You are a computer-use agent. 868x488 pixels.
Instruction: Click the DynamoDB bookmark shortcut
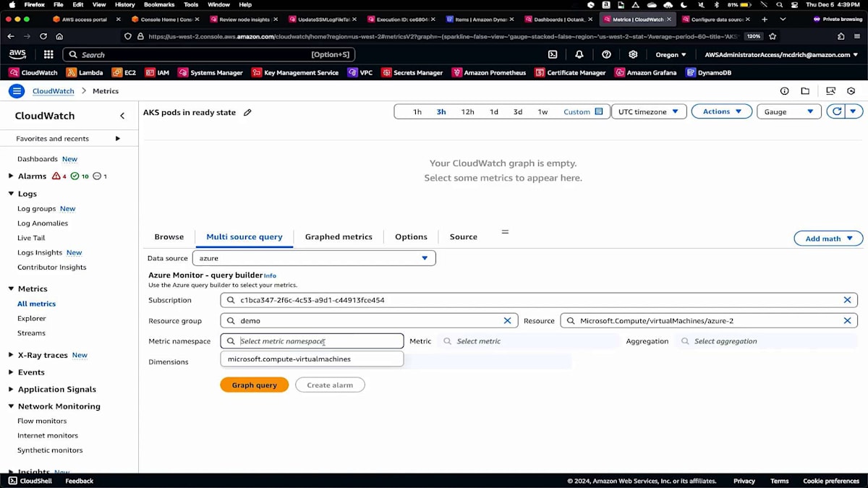point(709,72)
